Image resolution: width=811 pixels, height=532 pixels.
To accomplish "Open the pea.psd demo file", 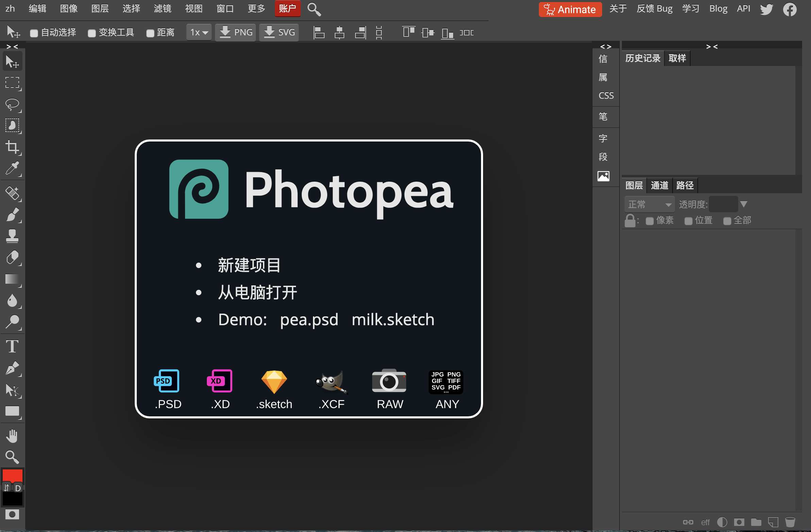I will point(309,320).
